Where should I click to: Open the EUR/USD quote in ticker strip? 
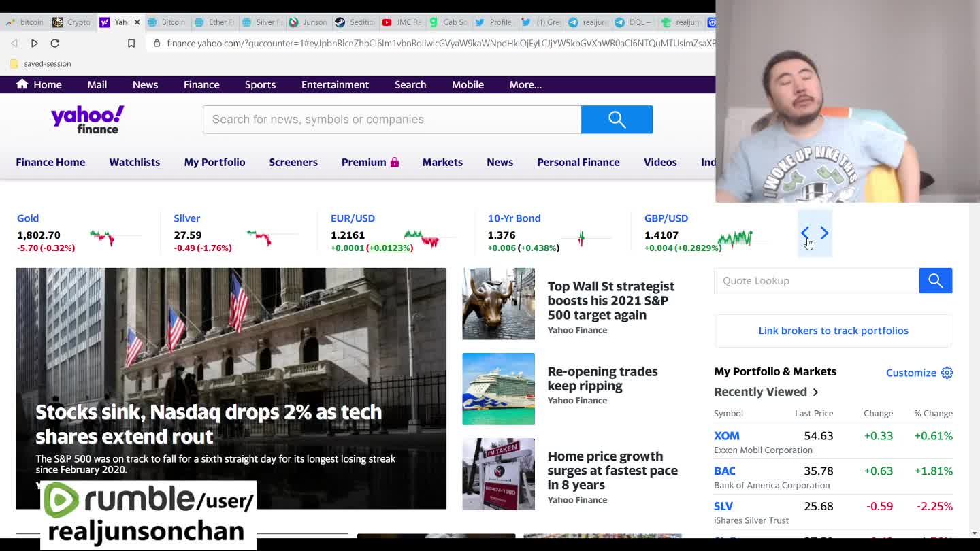point(353,218)
